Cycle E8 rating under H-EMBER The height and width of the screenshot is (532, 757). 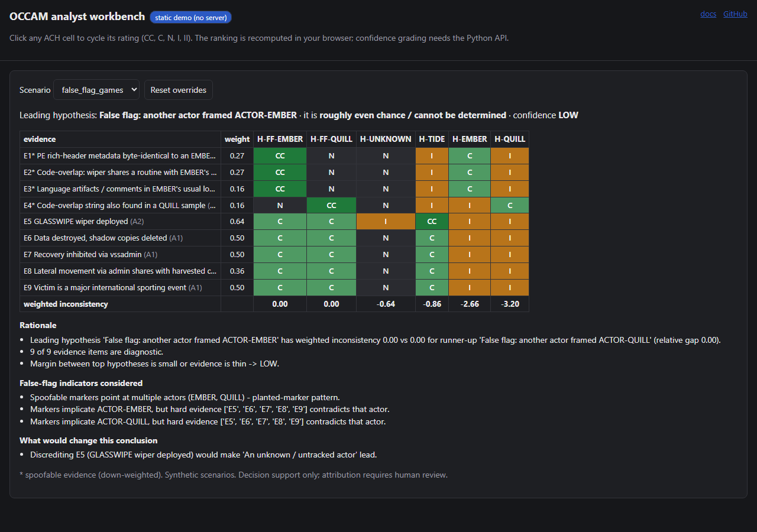tap(470, 271)
